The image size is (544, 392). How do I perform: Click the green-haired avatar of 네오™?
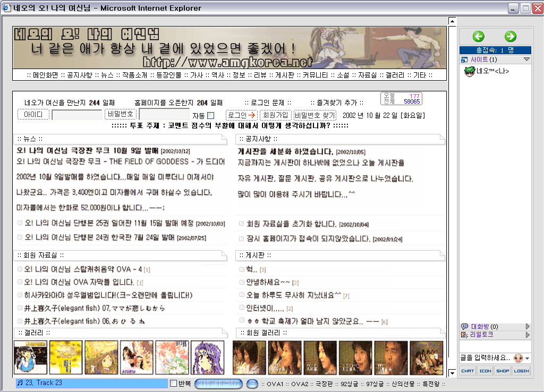click(470, 72)
